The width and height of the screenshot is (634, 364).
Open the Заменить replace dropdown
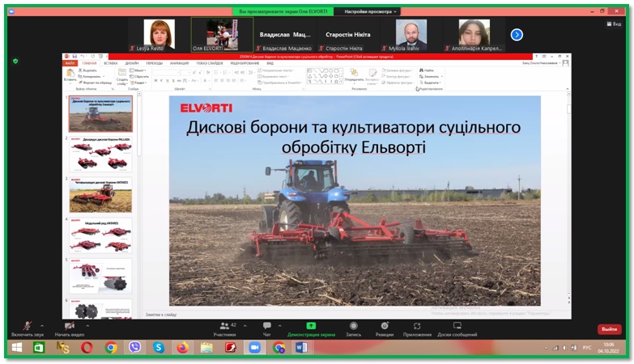[x=431, y=76]
